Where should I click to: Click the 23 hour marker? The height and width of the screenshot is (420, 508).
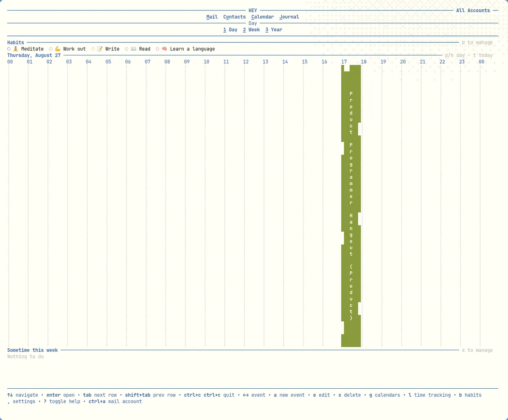pyautogui.click(x=461, y=62)
